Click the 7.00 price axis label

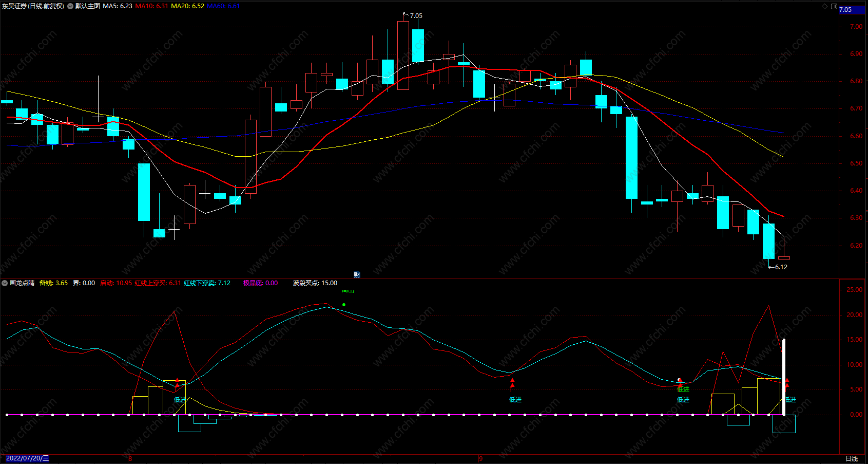click(x=856, y=27)
